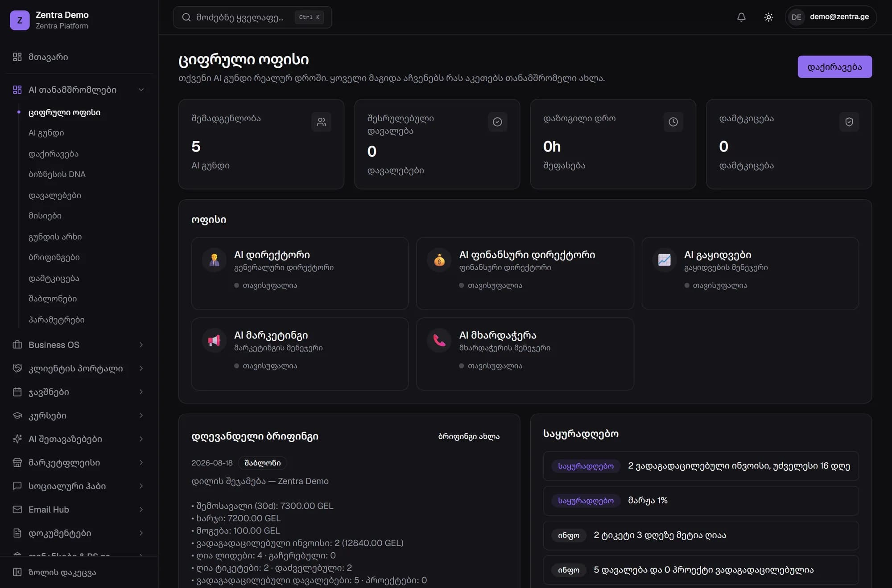Click the მარკეტფლეისი store icon

(17, 463)
